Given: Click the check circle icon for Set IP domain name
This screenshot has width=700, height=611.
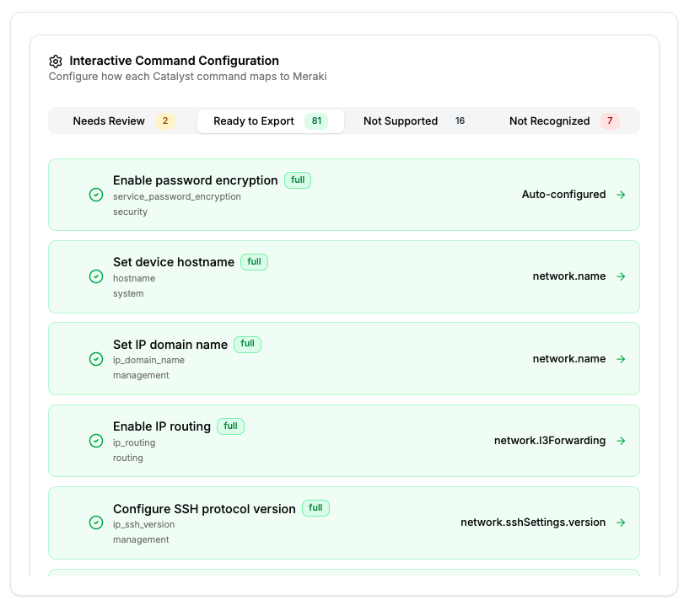Looking at the screenshot, I should 96,359.
